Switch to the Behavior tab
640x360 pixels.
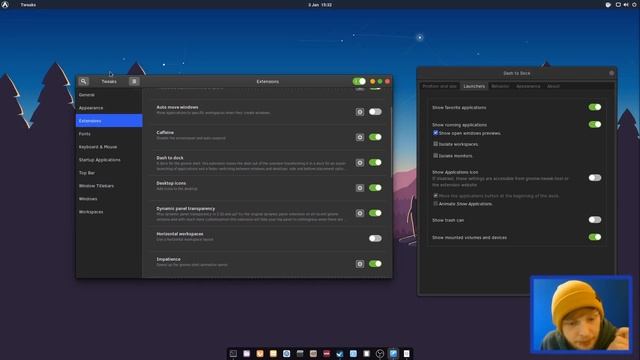[500, 86]
